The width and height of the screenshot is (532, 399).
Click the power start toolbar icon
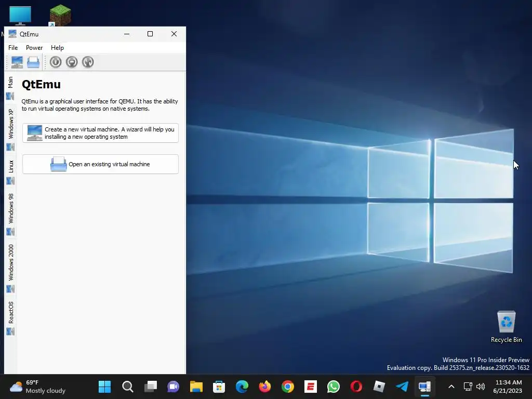click(56, 62)
